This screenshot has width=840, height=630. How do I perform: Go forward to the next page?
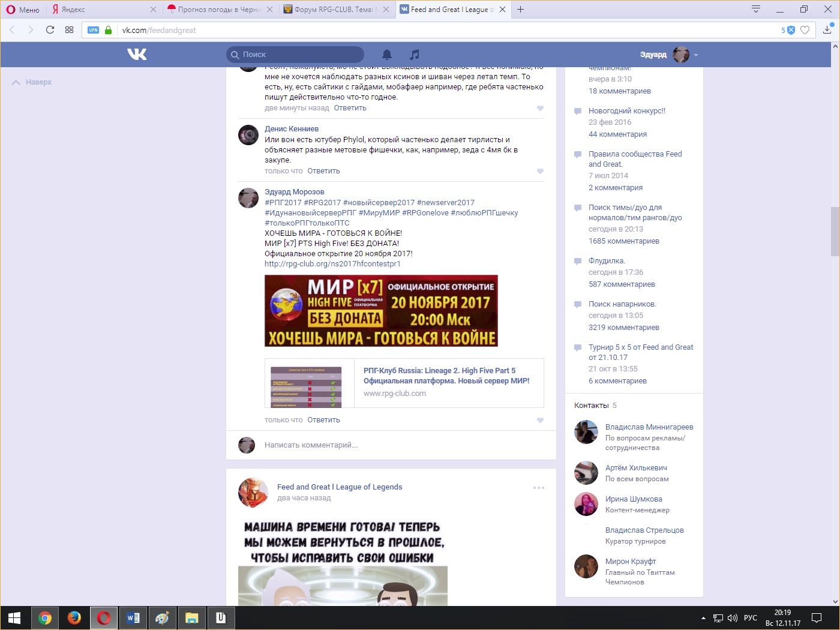coord(31,30)
